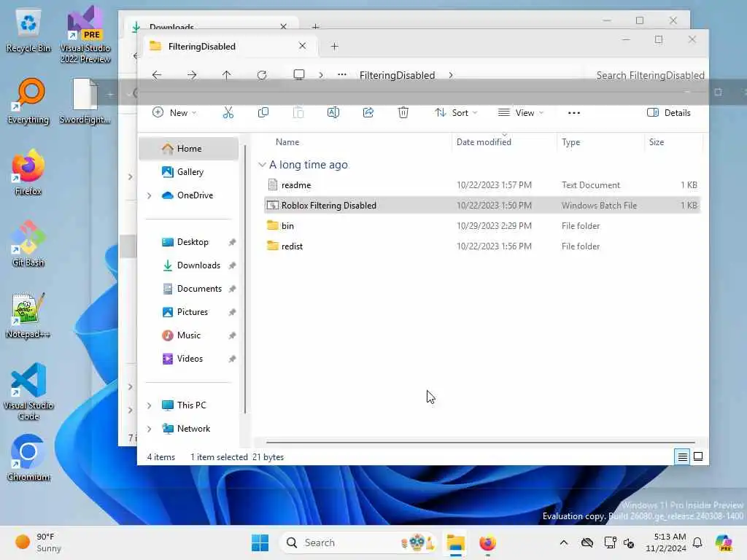Click the Paste icon in toolbar

298,113
